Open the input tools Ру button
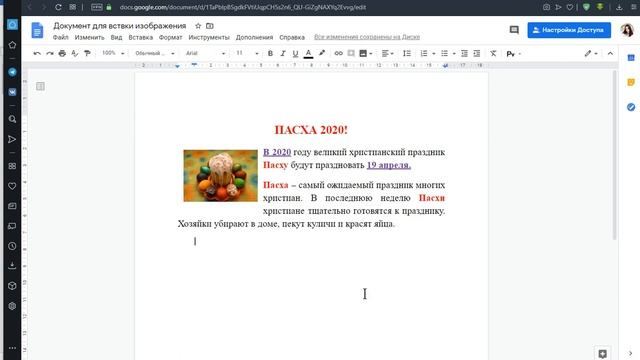This screenshot has height=360, width=640. pyautogui.click(x=510, y=54)
